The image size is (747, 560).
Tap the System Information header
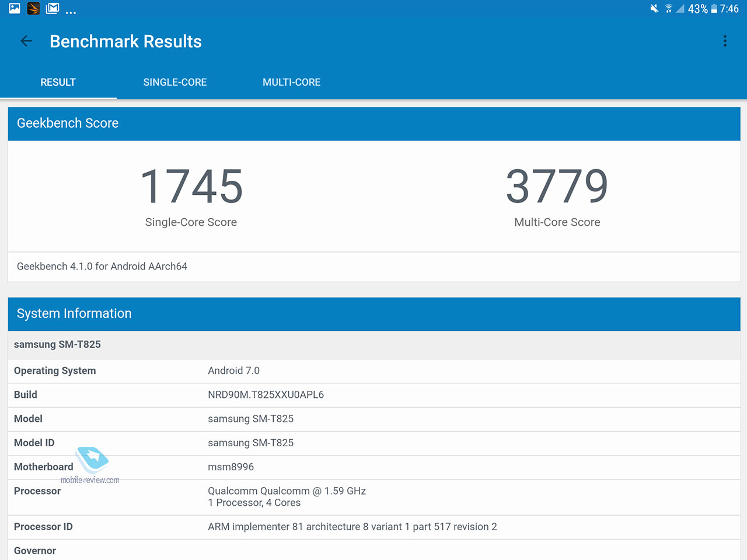pyautogui.click(x=374, y=314)
